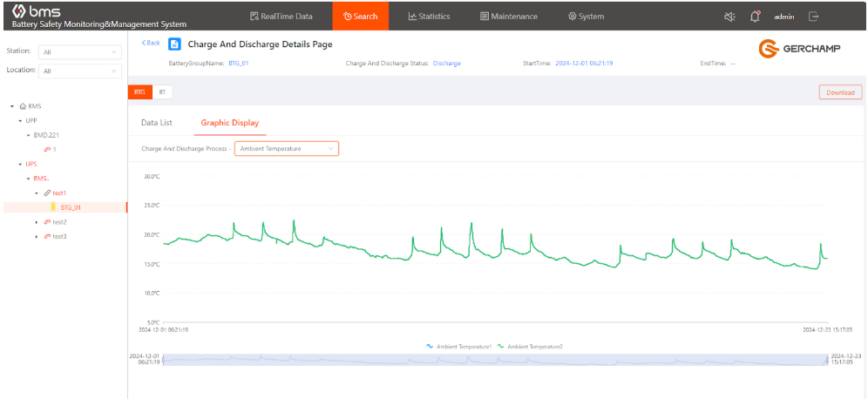Viewport: 868px width, 399px height.
Task: Click the chart time-range zoom slider
Action: click(x=494, y=360)
